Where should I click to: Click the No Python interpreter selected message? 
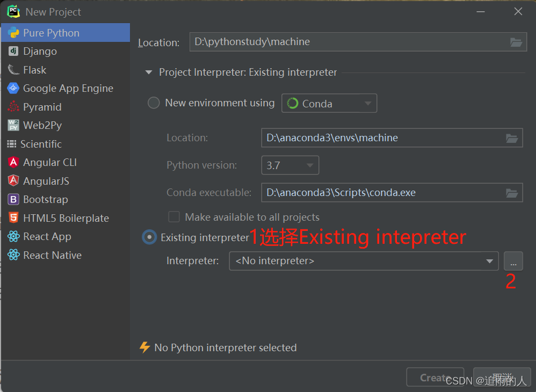(x=225, y=347)
